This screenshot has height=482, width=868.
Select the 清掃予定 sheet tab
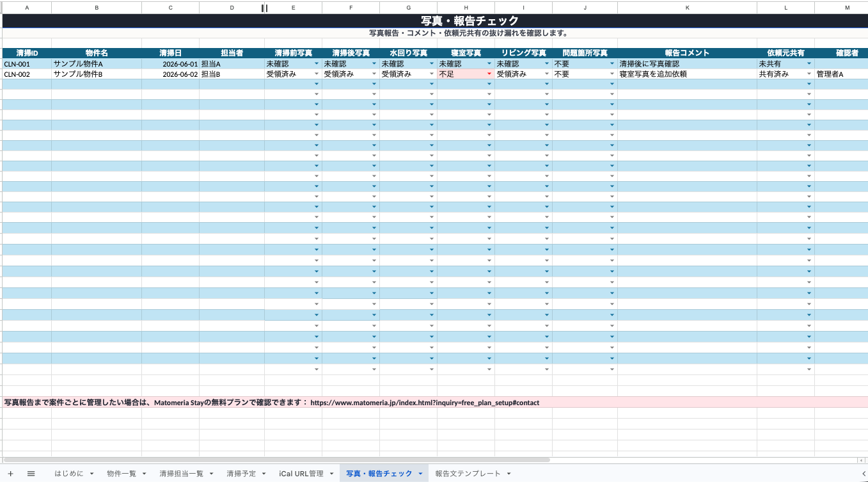[x=241, y=474]
